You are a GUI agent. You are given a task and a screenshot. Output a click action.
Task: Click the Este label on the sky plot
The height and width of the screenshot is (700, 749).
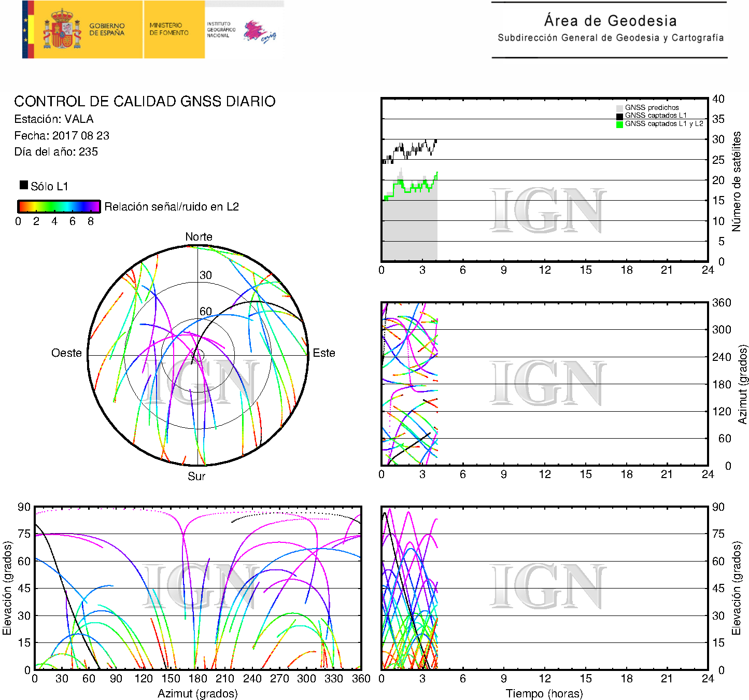click(x=324, y=353)
